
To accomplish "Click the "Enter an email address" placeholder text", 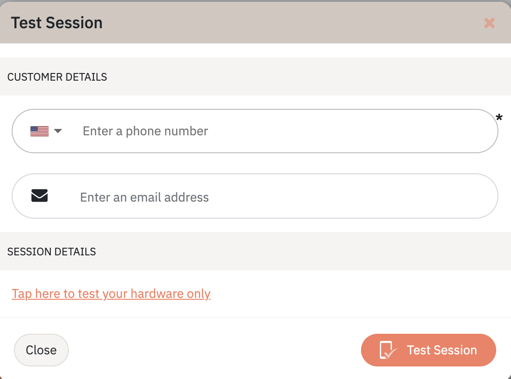I will tap(144, 197).
